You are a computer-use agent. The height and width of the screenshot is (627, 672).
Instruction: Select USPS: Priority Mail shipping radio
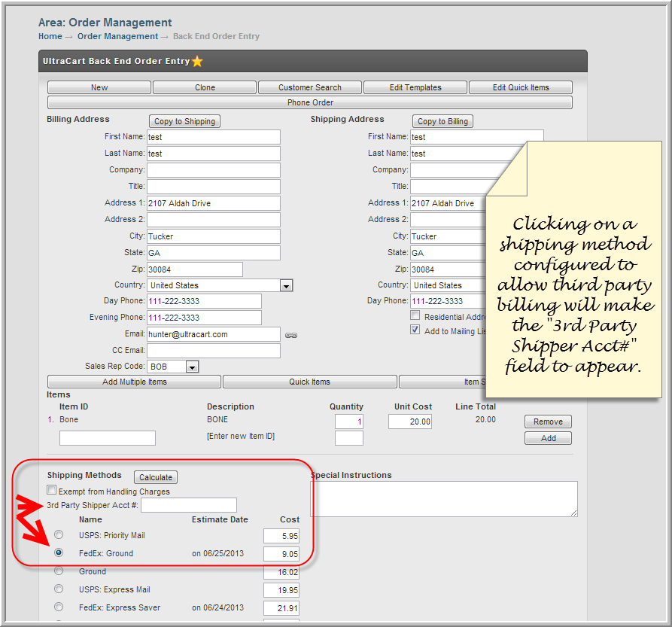tap(59, 534)
